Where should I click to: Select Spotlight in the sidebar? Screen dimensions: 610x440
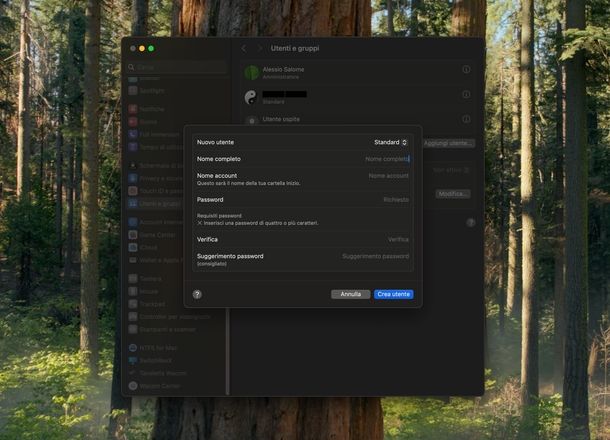[146, 91]
